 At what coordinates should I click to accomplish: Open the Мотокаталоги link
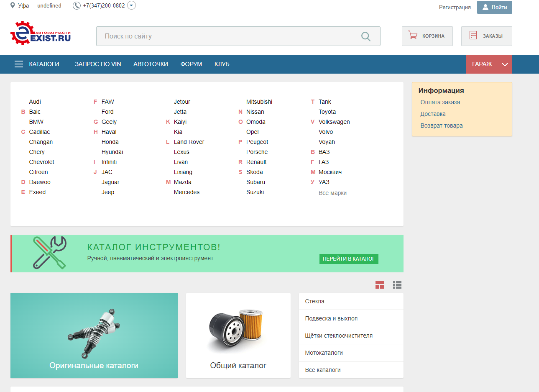(351, 353)
